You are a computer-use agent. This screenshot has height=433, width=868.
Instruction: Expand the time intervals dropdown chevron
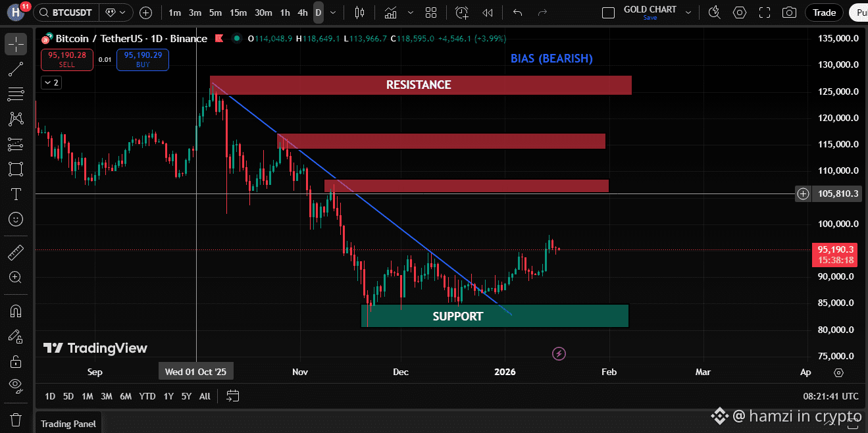point(334,13)
